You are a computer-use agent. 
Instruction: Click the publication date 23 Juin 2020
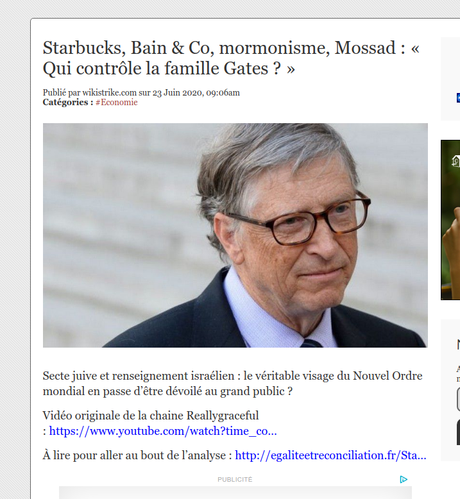tap(178, 93)
